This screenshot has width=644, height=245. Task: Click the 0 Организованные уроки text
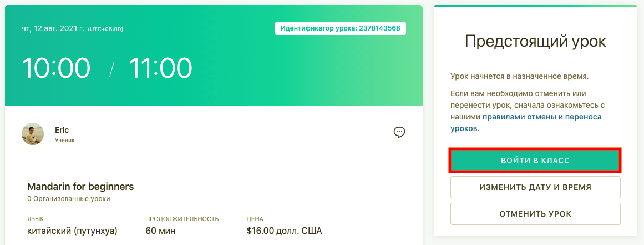[69, 199]
